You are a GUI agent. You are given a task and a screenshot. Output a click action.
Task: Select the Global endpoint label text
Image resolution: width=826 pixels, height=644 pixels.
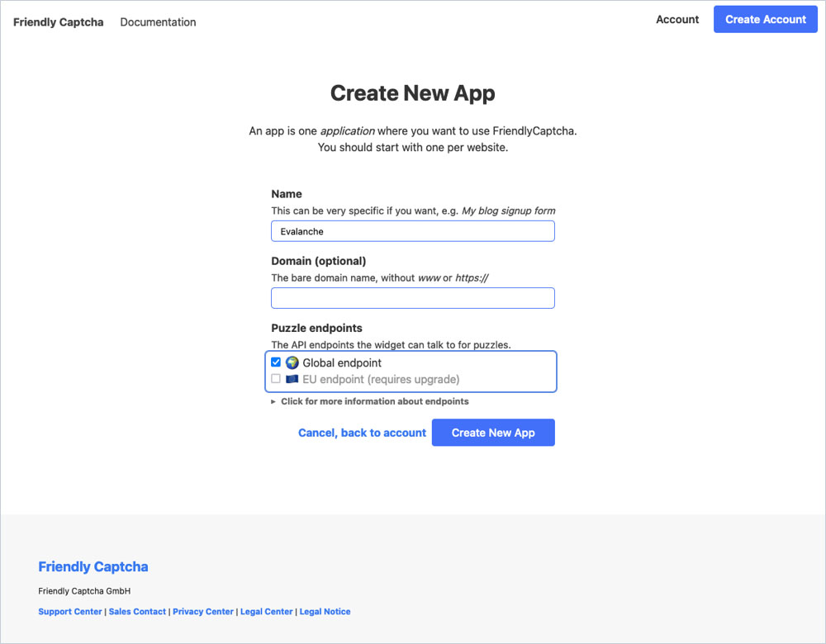[342, 362]
